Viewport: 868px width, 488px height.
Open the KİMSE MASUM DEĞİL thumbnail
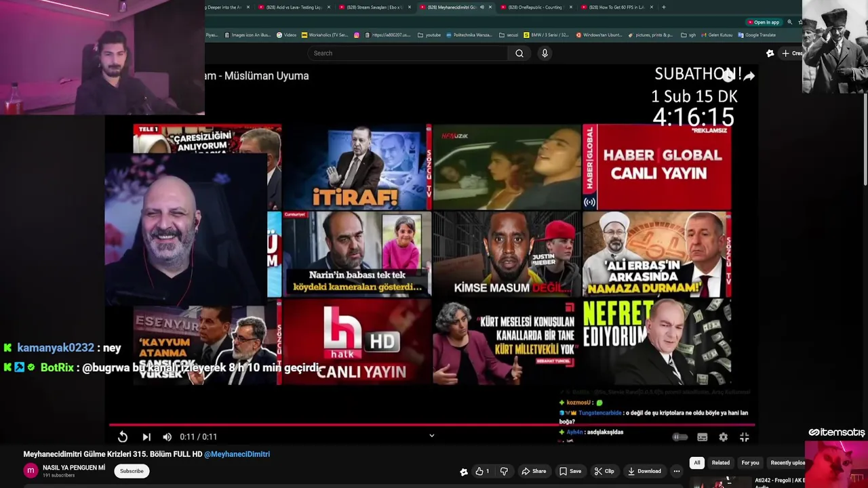[x=507, y=255]
